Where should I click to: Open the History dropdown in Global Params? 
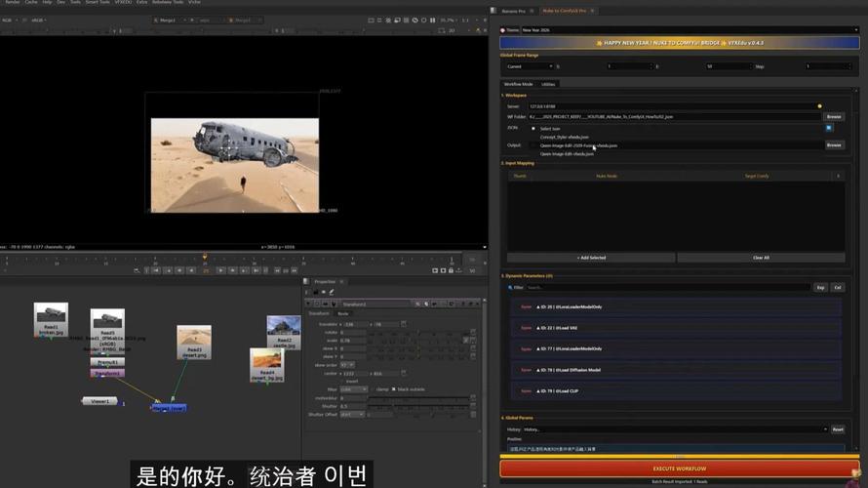(x=675, y=429)
